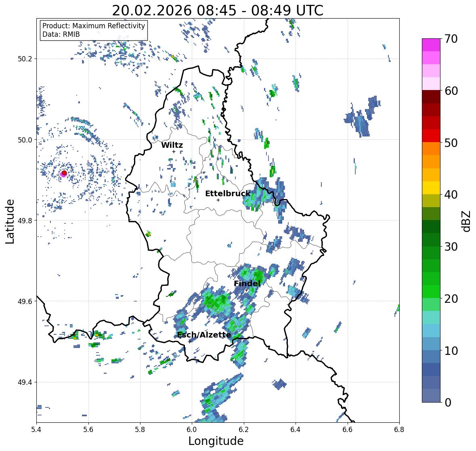Image resolution: width=476 pixels, height=451 pixels.
Task: Click the Latitude axis label
Action: [x=10, y=222]
